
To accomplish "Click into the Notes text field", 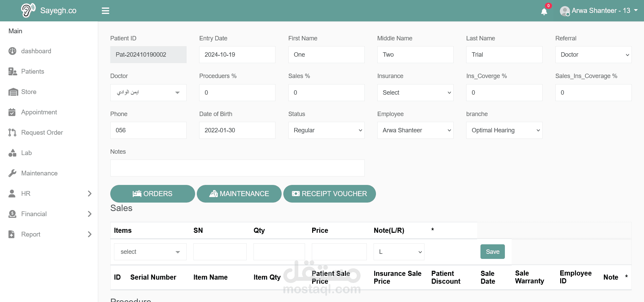I will 237,168.
